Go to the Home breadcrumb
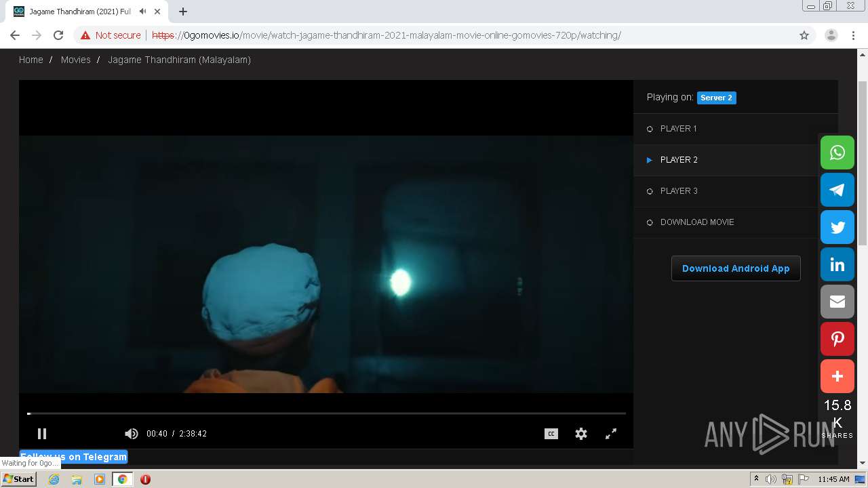The height and width of the screenshot is (488, 868). point(31,60)
